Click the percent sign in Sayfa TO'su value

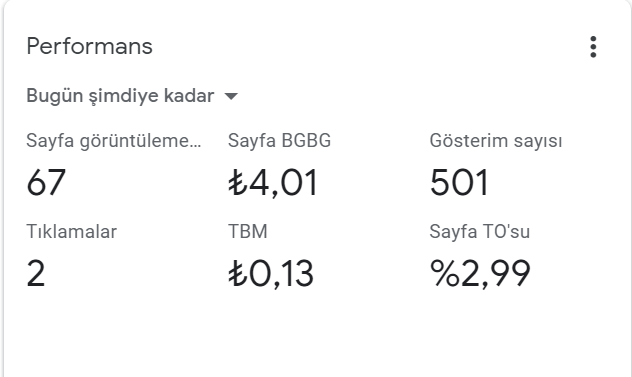coord(445,273)
